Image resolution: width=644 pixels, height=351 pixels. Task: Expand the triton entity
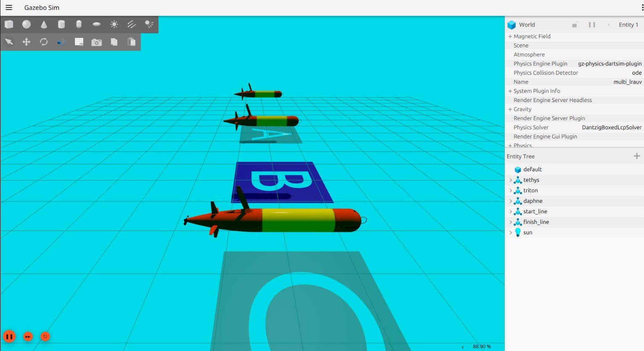(510, 191)
